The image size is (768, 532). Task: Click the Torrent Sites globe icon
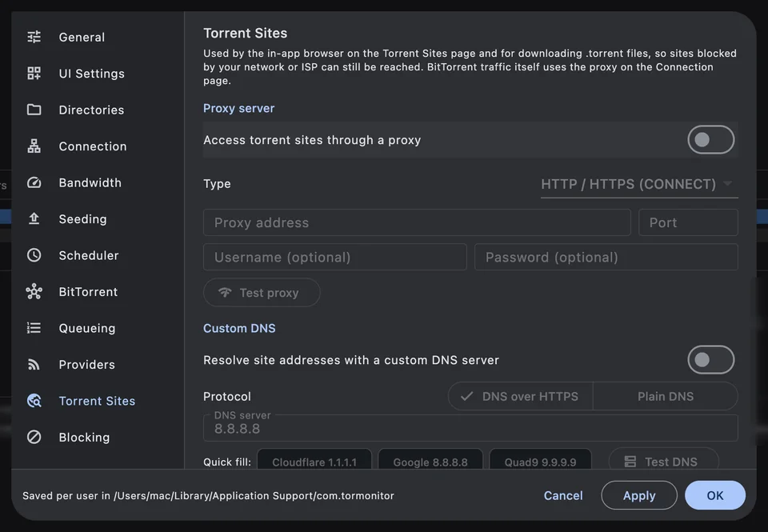(x=34, y=401)
